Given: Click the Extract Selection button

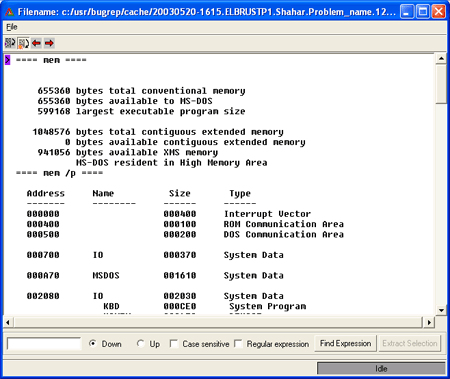Looking at the screenshot, I should pyautogui.click(x=410, y=343).
